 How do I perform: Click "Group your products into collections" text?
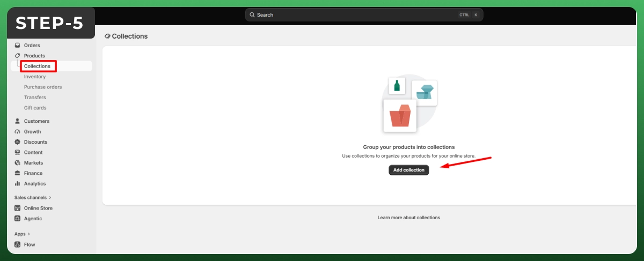coord(409,147)
